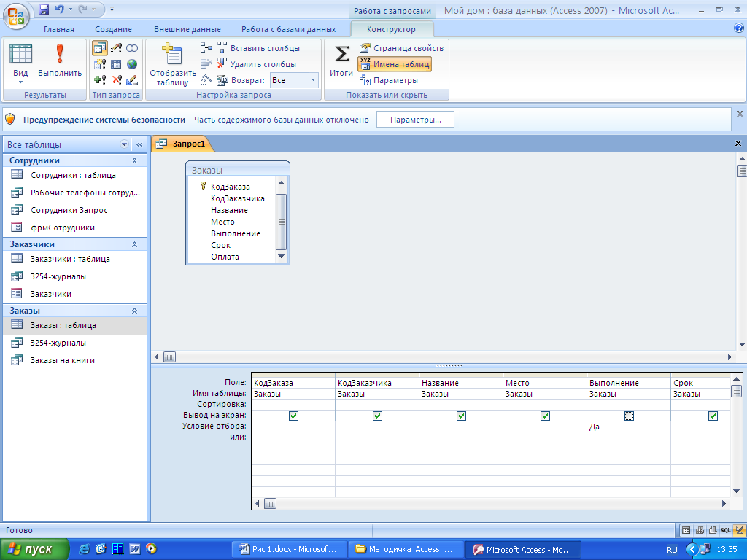Undo using the quick access arrow

point(59,9)
